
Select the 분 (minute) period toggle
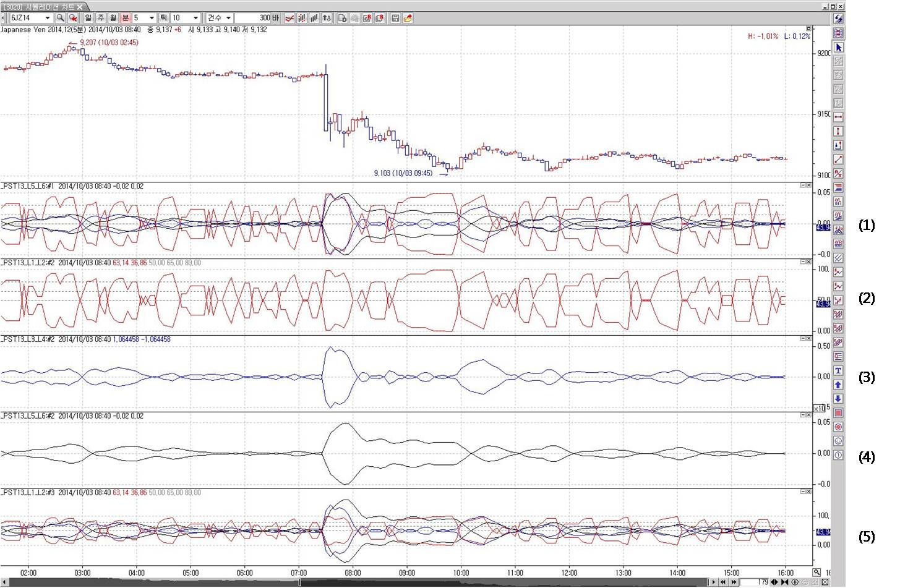click(126, 18)
